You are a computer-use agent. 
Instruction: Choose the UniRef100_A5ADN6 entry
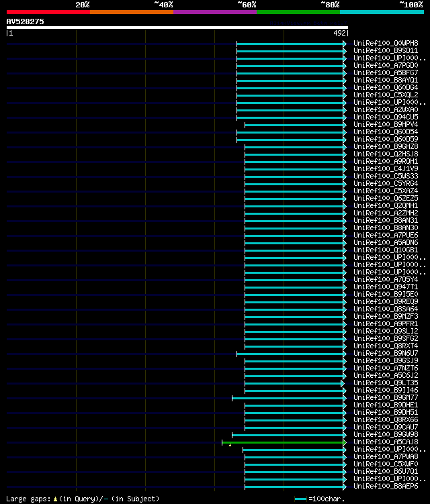pos(386,243)
